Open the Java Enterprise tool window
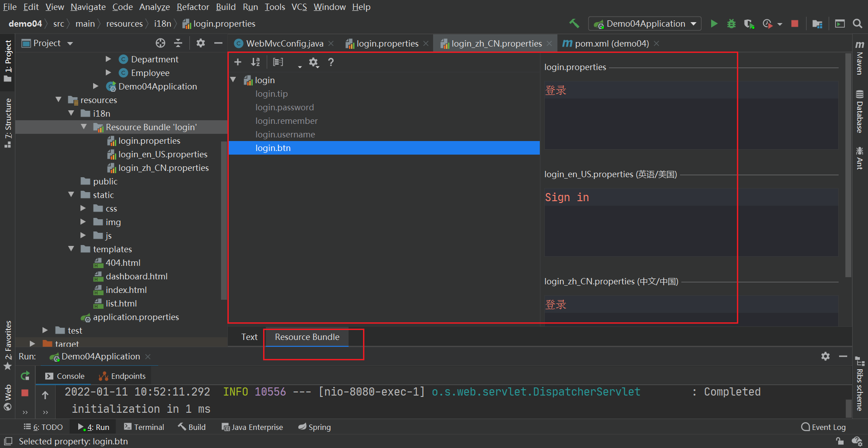This screenshot has height=448, width=868. point(252,427)
